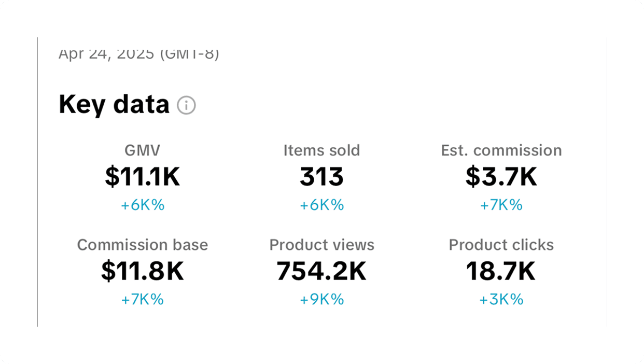
Task: Open the Items sold 313 metric
Action: click(x=321, y=178)
